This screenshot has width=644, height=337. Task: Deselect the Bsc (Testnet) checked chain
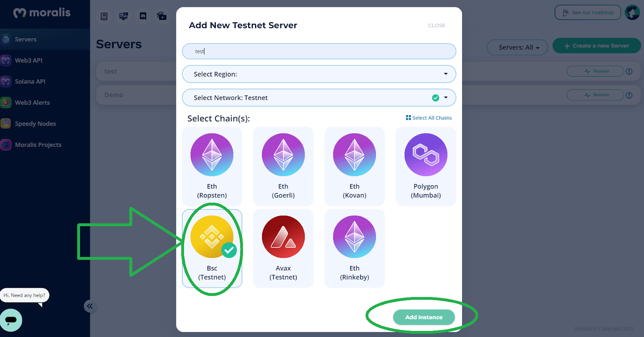point(212,248)
